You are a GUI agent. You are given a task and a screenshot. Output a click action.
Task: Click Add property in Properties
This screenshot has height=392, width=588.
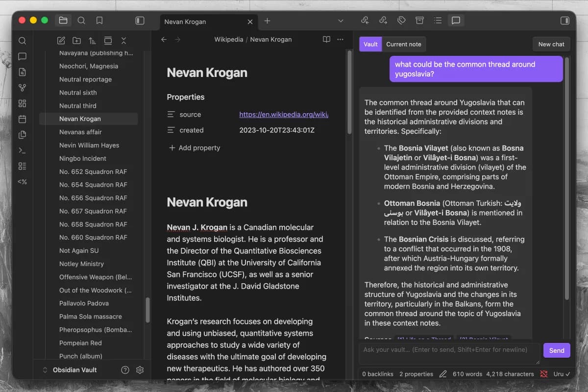pos(195,148)
